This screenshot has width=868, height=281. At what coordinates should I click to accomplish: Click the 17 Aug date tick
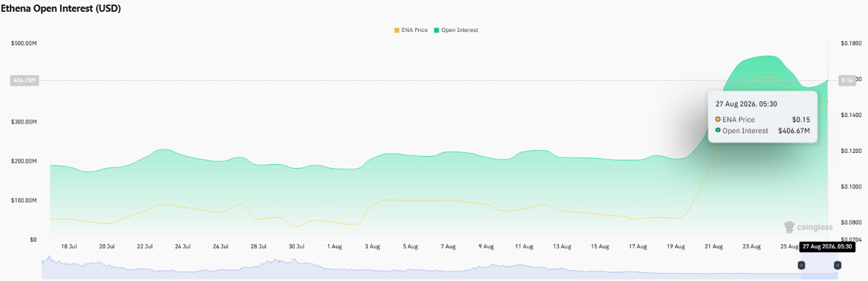point(638,247)
